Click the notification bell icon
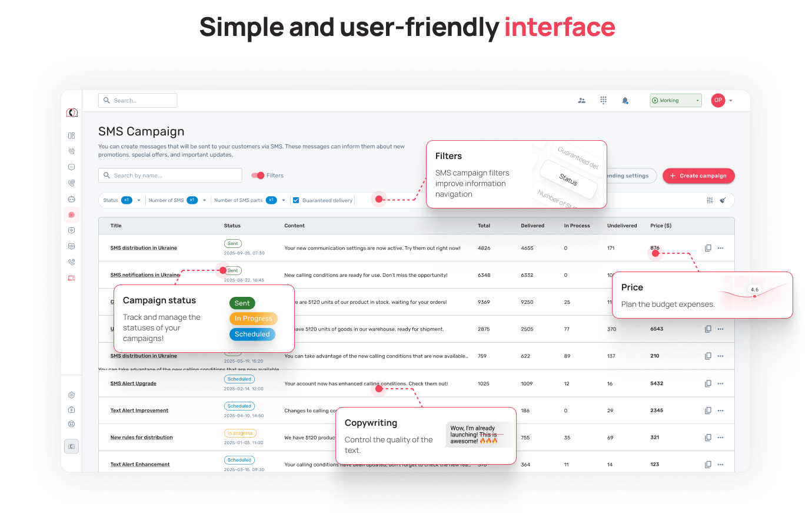 [x=625, y=101]
